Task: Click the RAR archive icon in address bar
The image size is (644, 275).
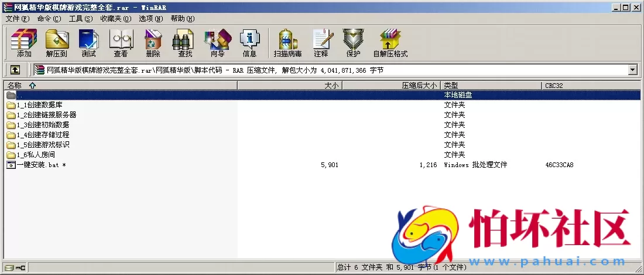Action: (40, 70)
